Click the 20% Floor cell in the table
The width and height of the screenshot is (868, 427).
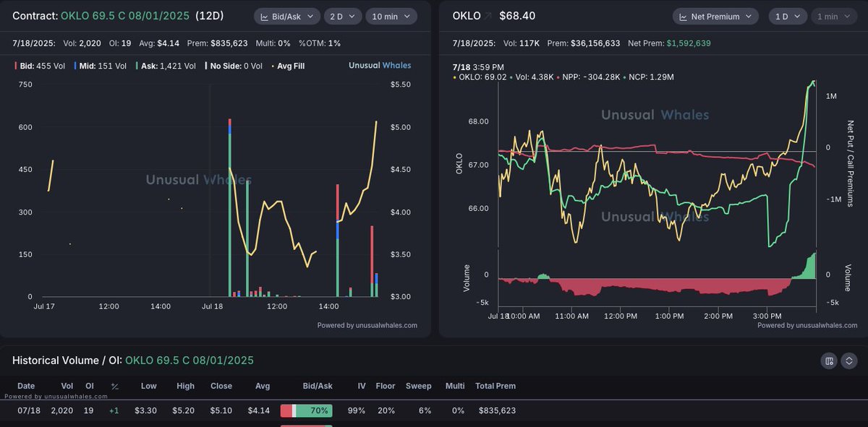386,410
